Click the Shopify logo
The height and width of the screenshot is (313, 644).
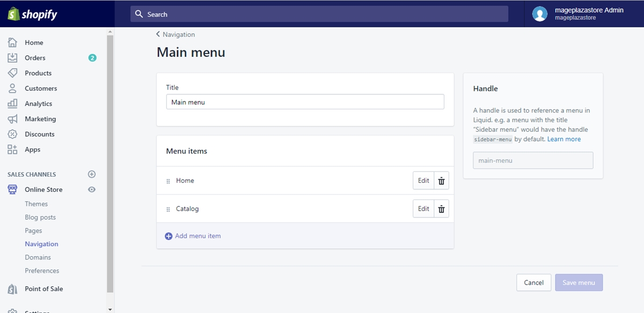[x=33, y=14]
